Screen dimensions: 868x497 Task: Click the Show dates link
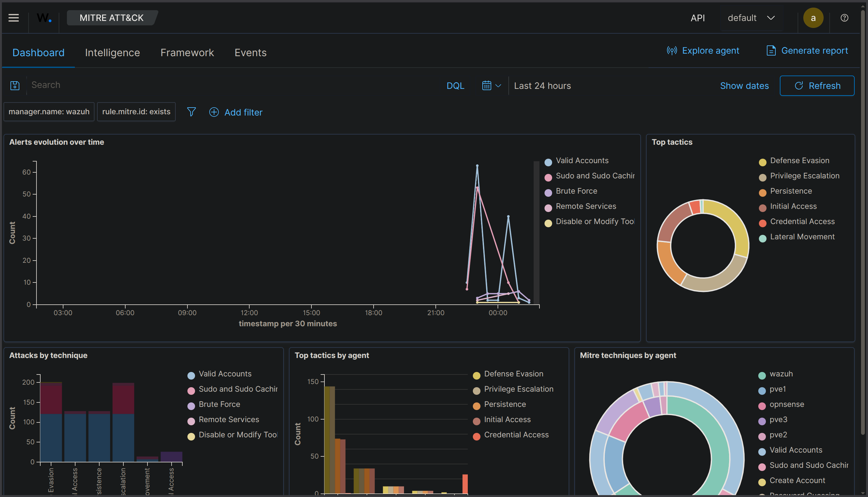click(x=744, y=85)
